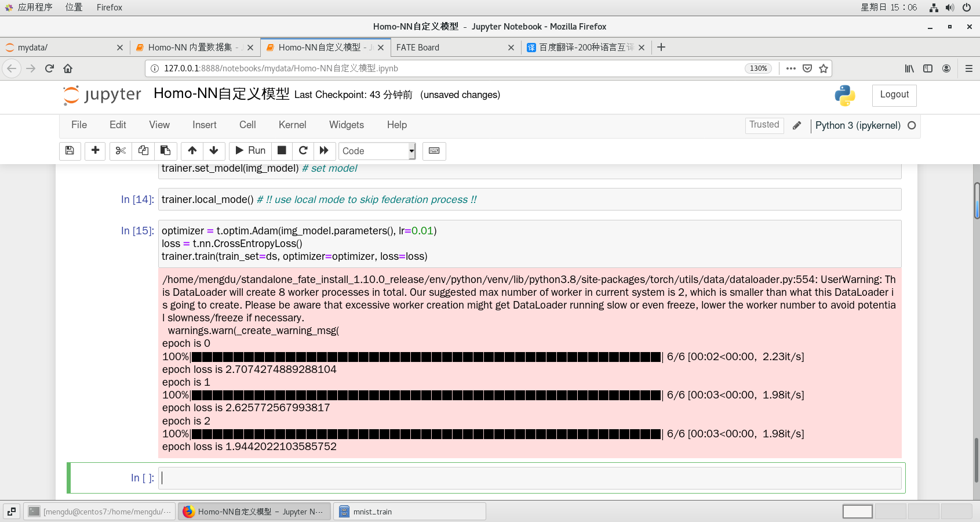Open Firefox hamburger menu
980x522 pixels.
(969, 68)
